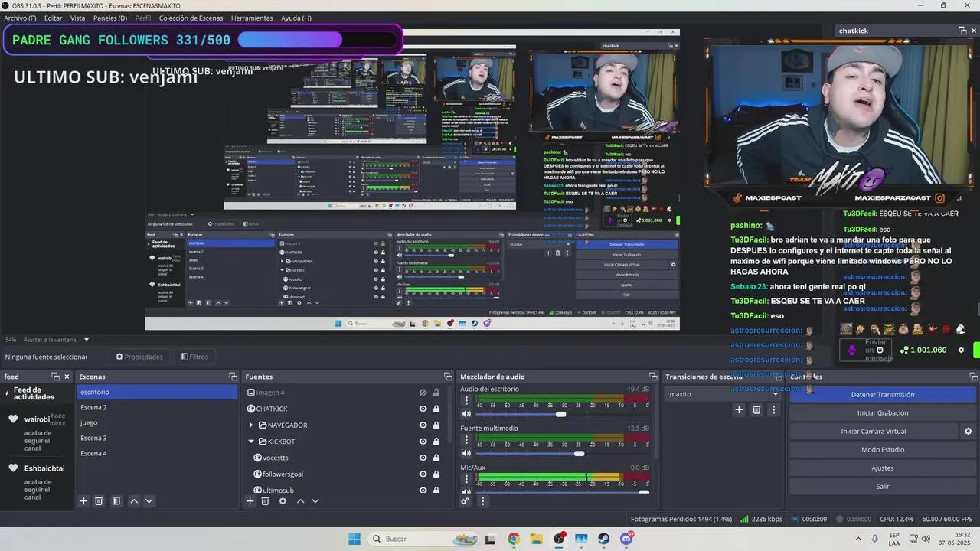
Task: Undock the feed dock panel
Action: (x=55, y=377)
